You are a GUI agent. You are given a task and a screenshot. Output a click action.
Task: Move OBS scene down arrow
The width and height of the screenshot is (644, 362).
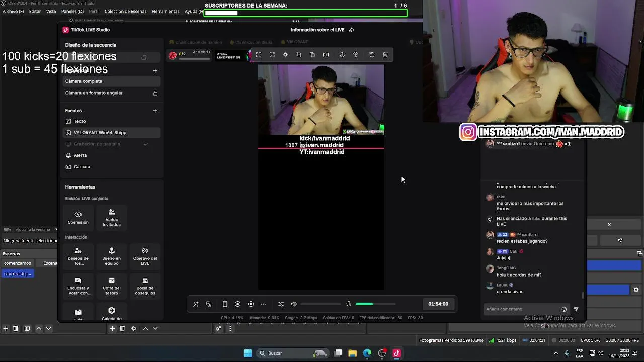[48, 328]
